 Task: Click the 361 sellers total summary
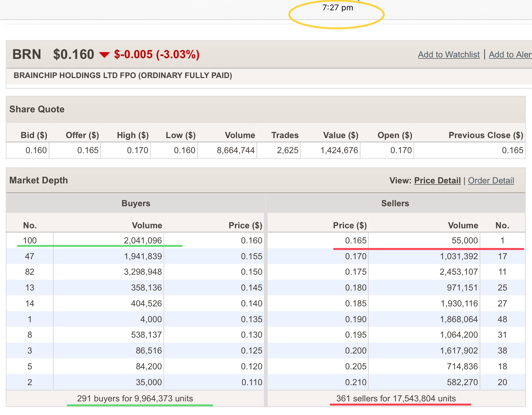click(x=396, y=398)
